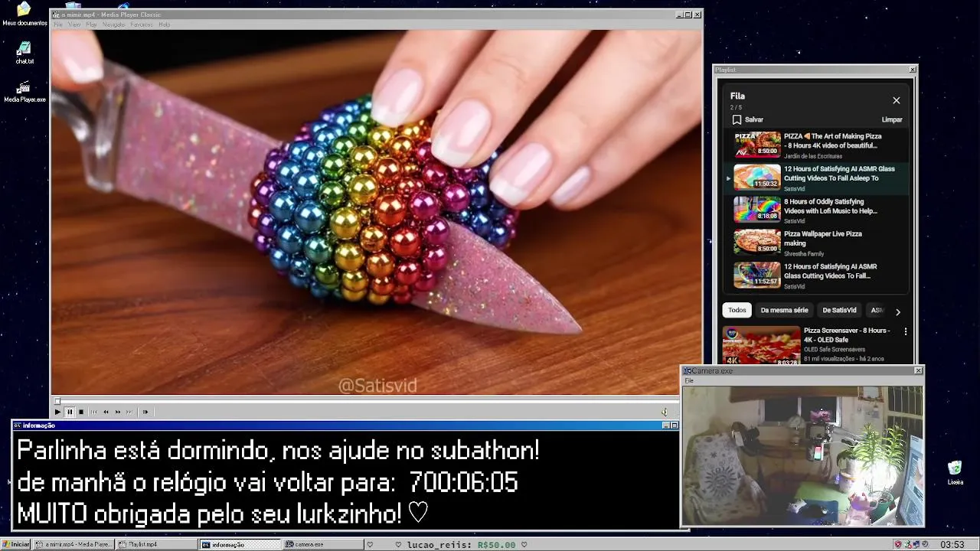Expand more filter chips with right chevron
The width and height of the screenshot is (980, 551).
[898, 311]
